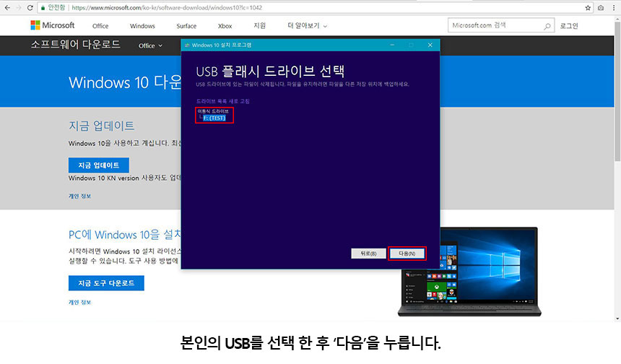Viewport: 621px width, 364px height.
Task: Reload the page with the refresh icon
Action: click(x=30, y=7)
